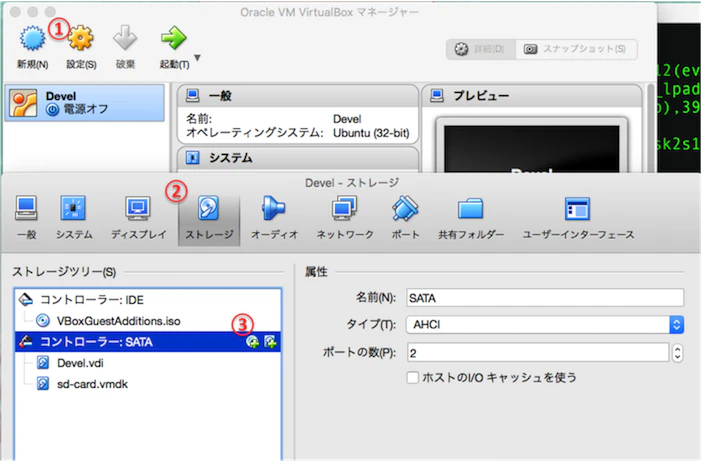Open the 一般 settings tab
The image size is (701, 461).
click(26, 218)
